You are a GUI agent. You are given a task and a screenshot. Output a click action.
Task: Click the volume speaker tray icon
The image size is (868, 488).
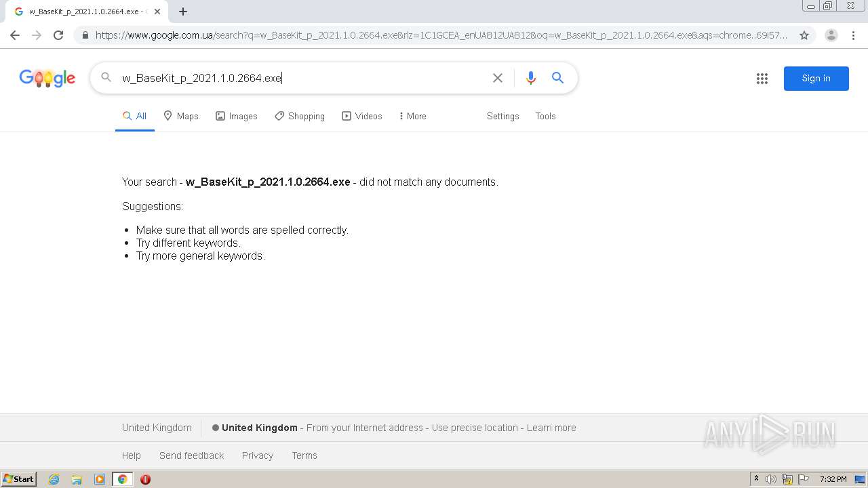tap(770, 479)
